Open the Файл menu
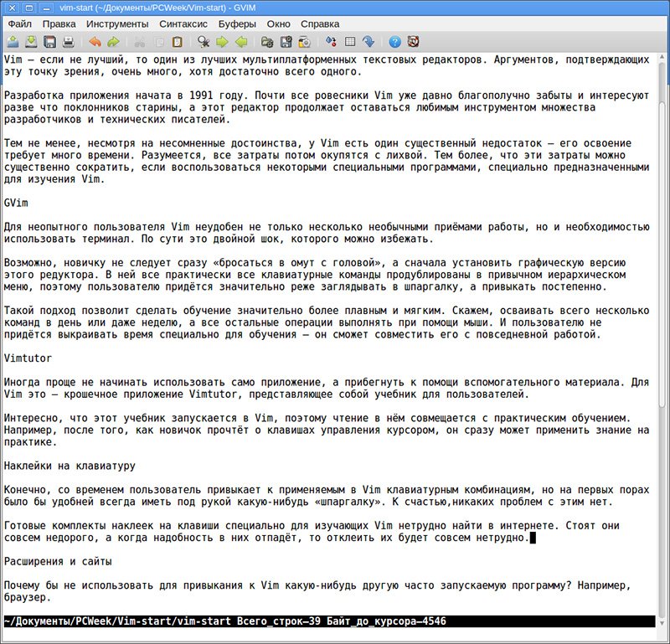Image resolution: width=670 pixels, height=644 pixels. click(x=20, y=24)
